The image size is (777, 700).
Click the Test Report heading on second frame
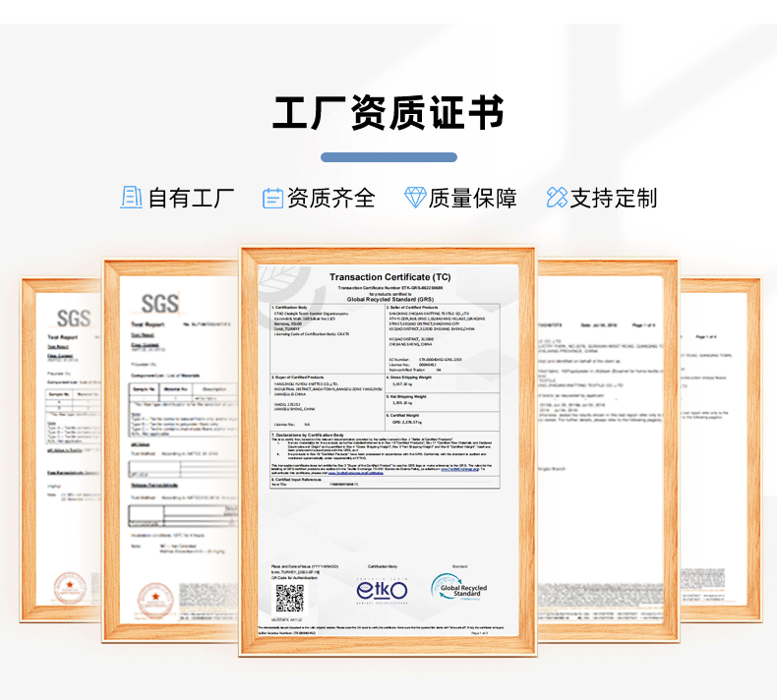coord(148,324)
